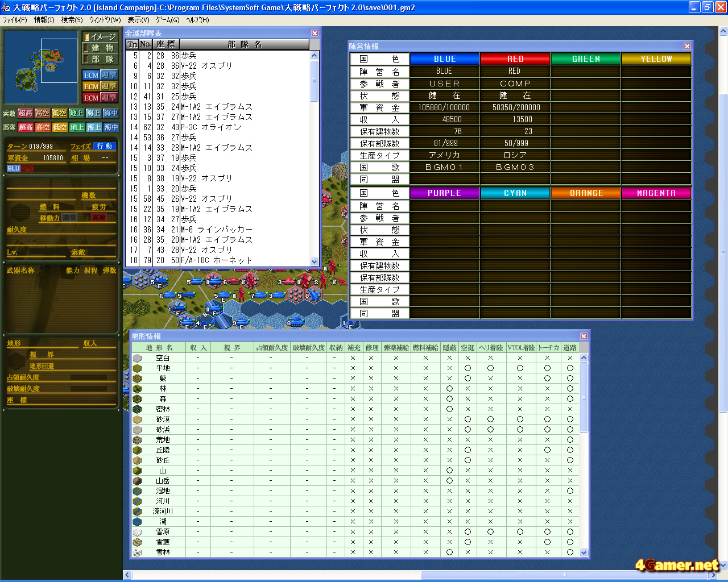The image size is (728, 582).
Task: Toggle the blue ECM overlay
Action: coord(91,75)
